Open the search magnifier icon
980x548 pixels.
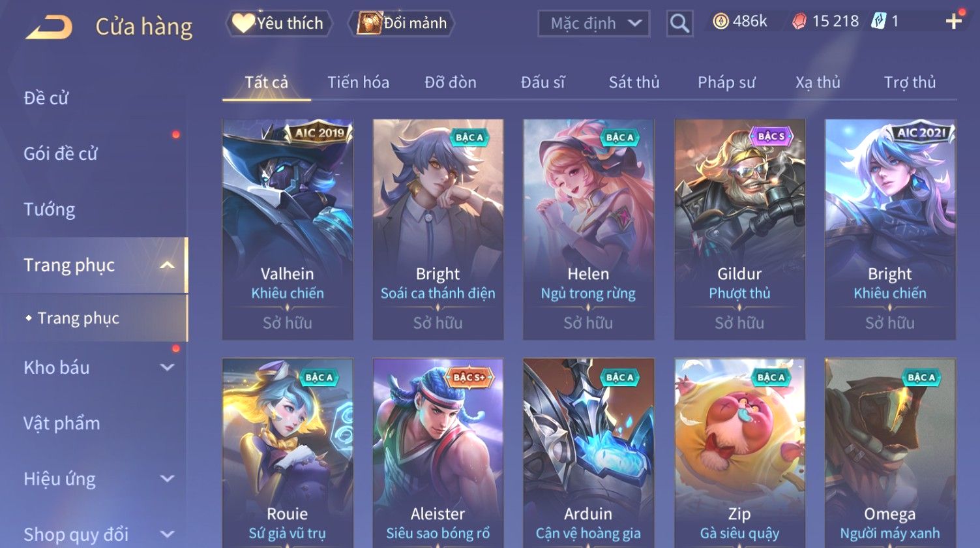coord(679,23)
